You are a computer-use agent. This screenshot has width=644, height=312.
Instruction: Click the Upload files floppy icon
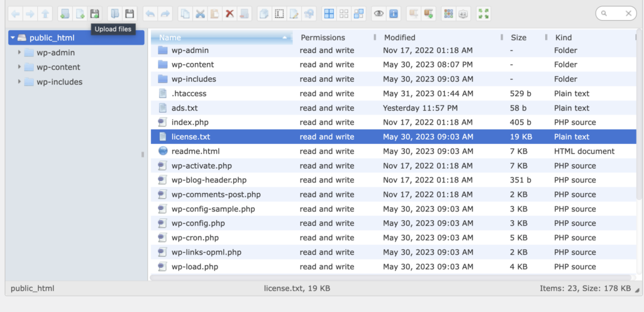click(x=94, y=14)
